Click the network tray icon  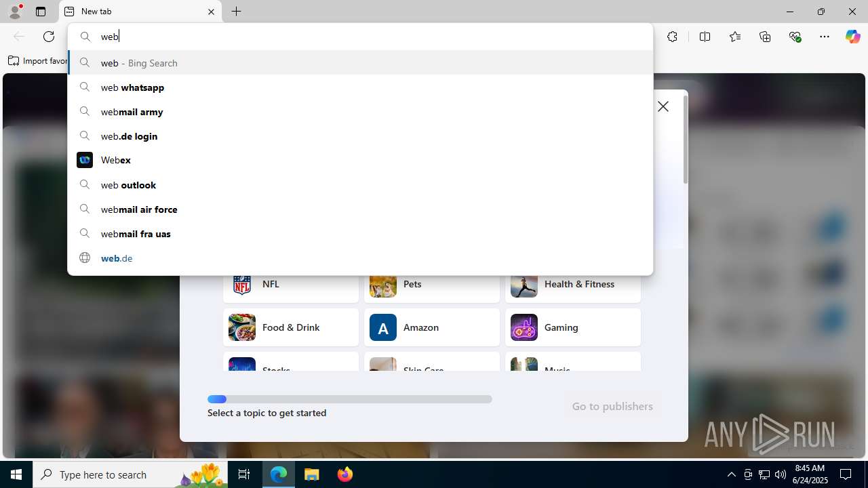[x=764, y=474]
